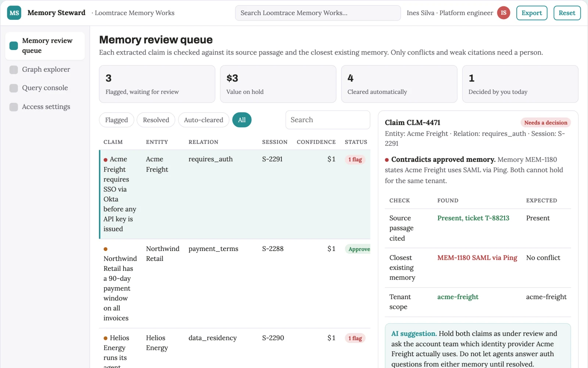Click the Graph explorer sidebar icon
The height and width of the screenshot is (368, 588).
14,70
